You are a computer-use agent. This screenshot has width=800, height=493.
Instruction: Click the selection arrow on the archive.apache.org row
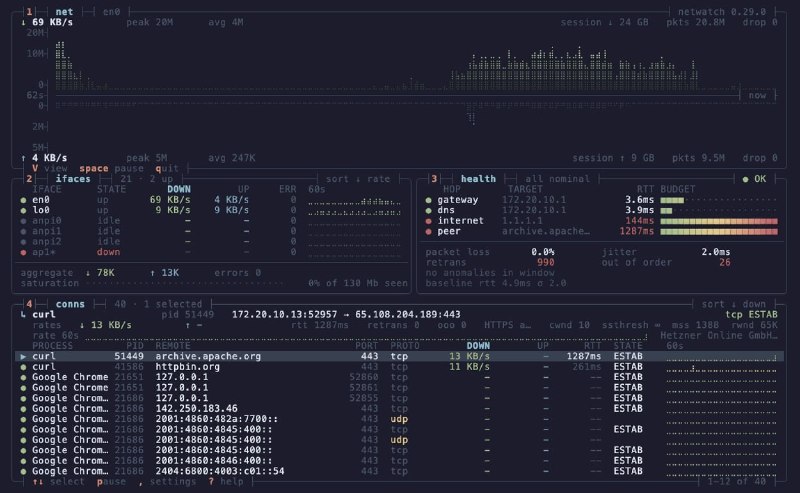tap(23, 356)
